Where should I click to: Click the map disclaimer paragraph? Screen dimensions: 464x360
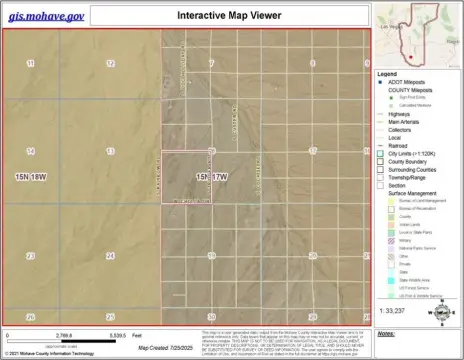(x=283, y=343)
